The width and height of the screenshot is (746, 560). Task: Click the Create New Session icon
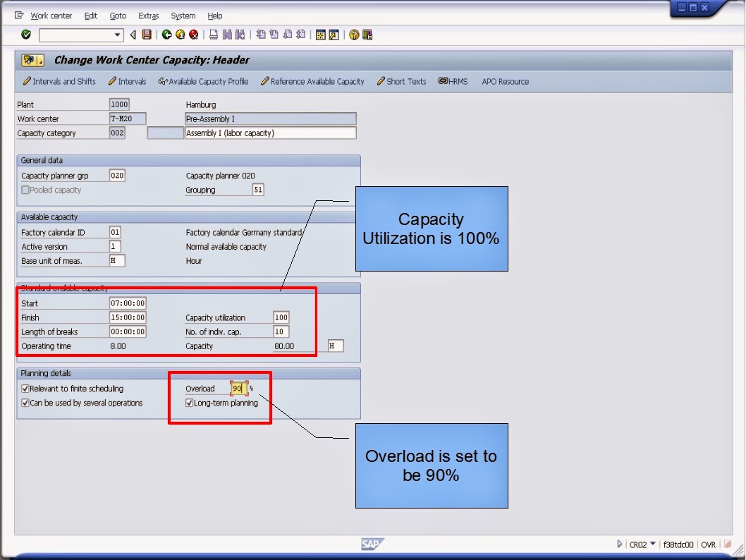pyautogui.click(x=321, y=33)
